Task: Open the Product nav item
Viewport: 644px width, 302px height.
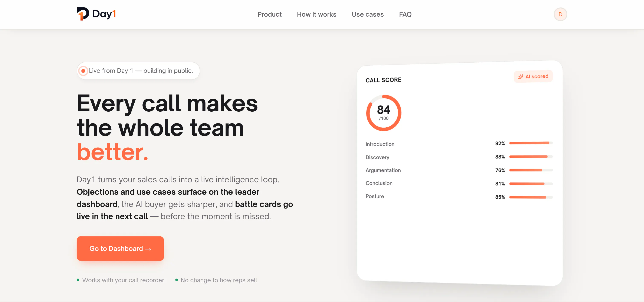Action: [269, 14]
